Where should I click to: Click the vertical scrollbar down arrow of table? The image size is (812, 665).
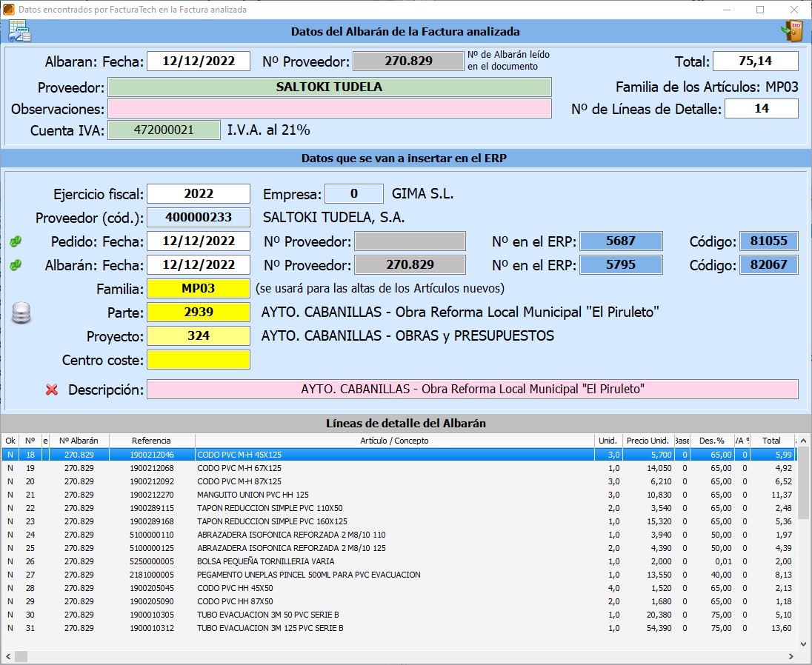803,643
